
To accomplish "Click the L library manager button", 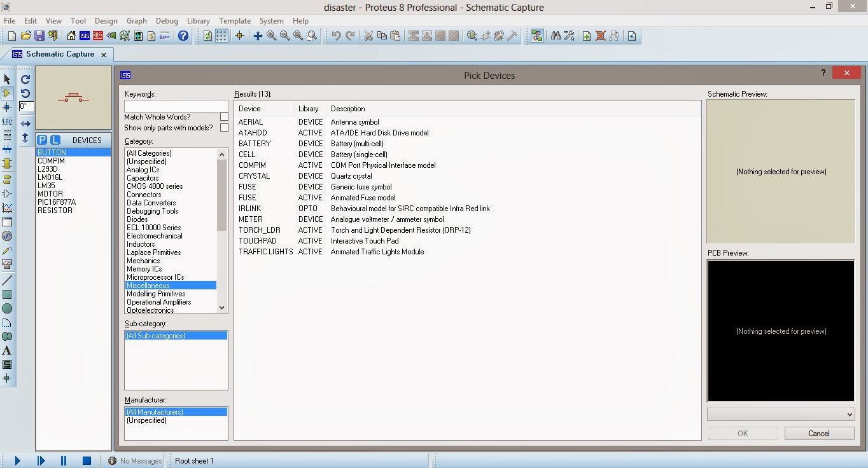I will point(55,140).
